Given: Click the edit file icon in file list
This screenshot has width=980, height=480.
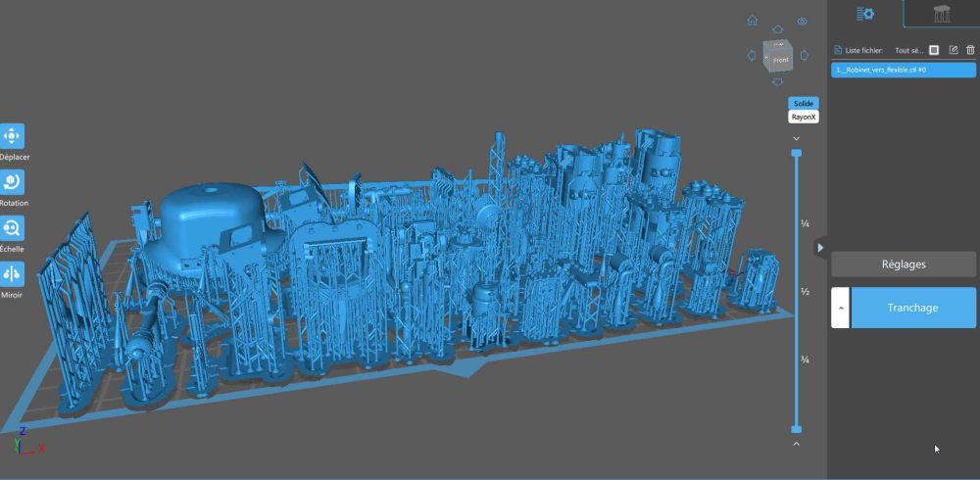Looking at the screenshot, I should click(x=954, y=50).
